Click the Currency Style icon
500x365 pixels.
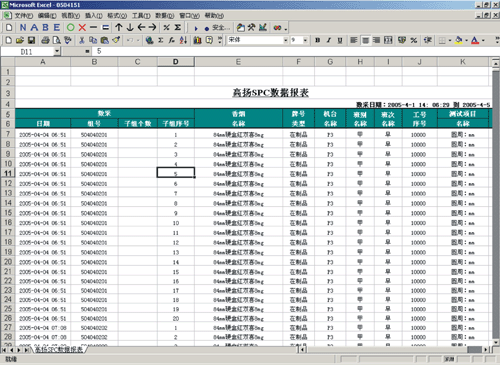point(402,40)
